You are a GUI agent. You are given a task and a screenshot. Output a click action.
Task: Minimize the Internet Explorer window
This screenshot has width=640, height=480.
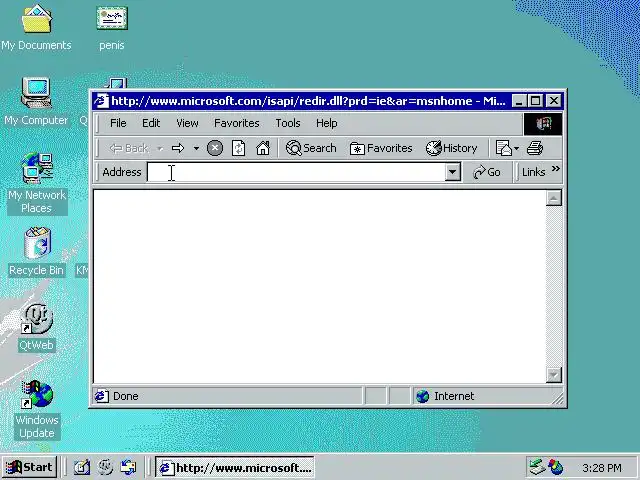coord(518,101)
